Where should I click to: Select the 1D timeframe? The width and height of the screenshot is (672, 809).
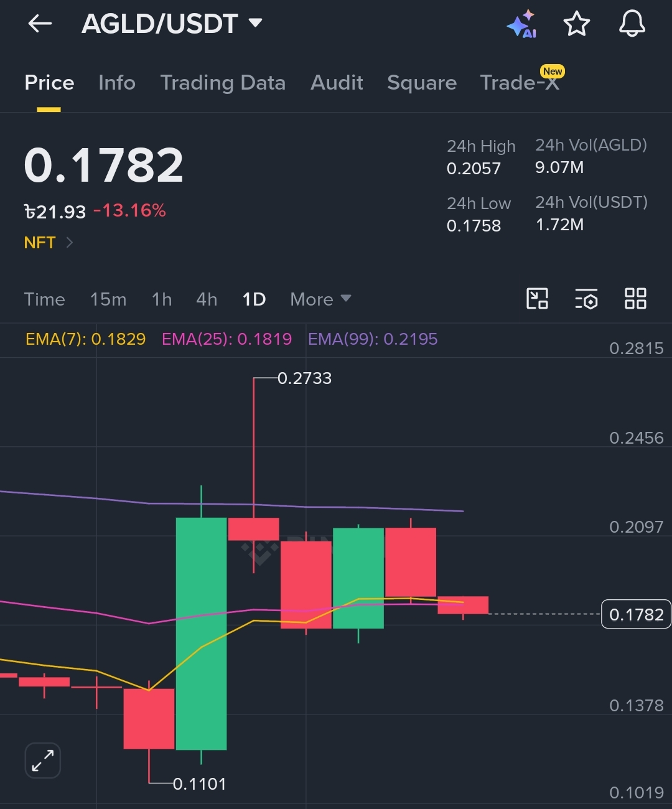pyautogui.click(x=254, y=299)
